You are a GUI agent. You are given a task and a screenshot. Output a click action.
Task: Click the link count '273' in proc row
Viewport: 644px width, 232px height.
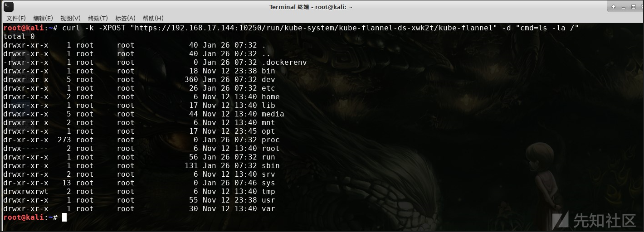(x=64, y=140)
